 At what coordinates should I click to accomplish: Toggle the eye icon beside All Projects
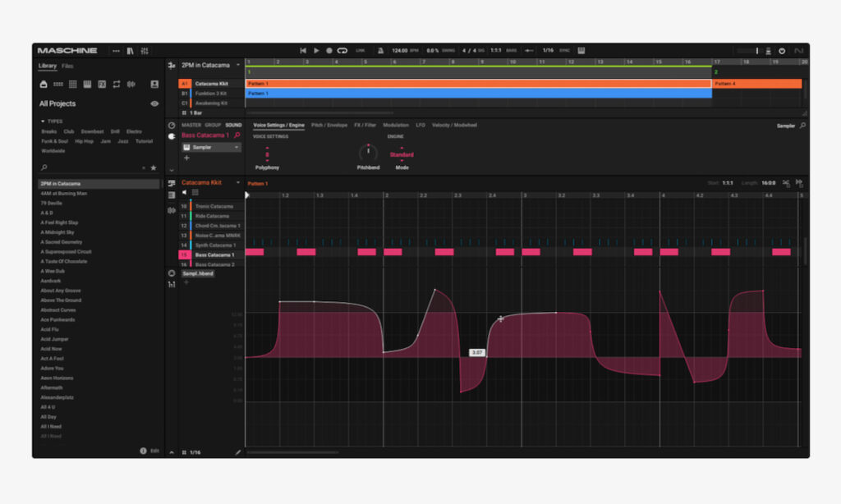pos(154,104)
